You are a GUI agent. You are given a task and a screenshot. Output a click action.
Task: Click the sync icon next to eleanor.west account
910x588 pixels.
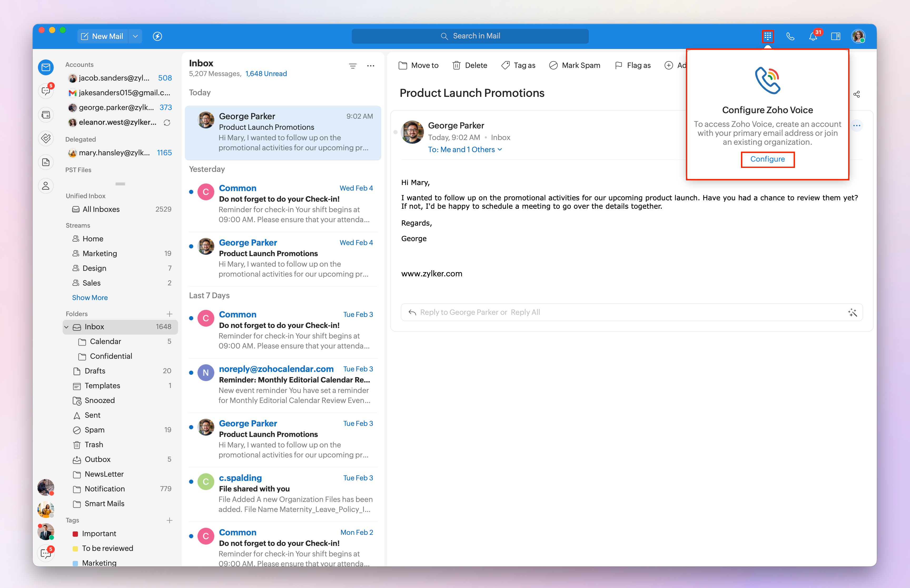[x=167, y=123]
